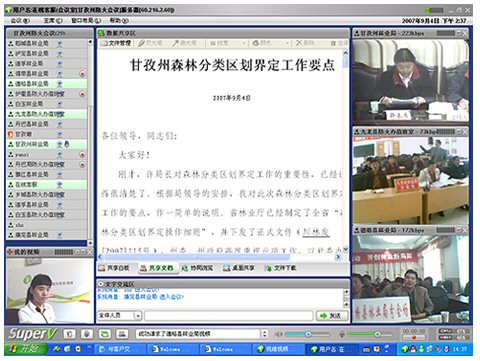Viewport: 480px width, 361px height.
Task: Click the 协同浏览 co-browsing tab icon
Action: coord(185,268)
